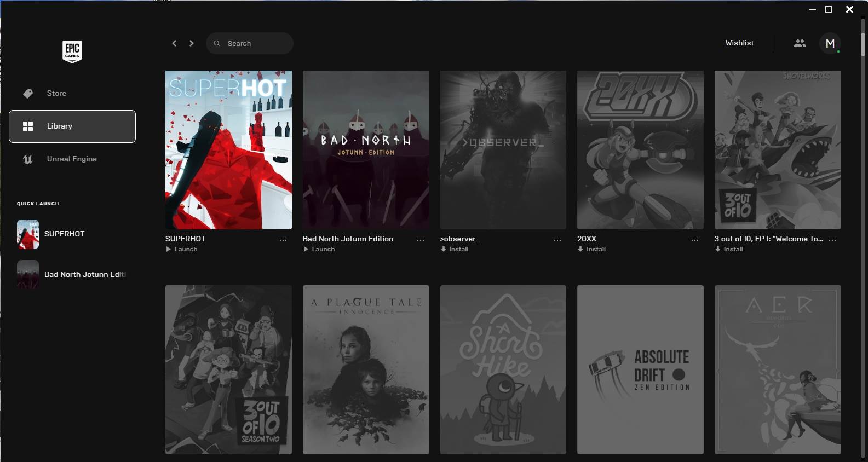Launch SUPERHOT from the library
Image resolution: width=868 pixels, height=462 pixels.
pyautogui.click(x=182, y=249)
